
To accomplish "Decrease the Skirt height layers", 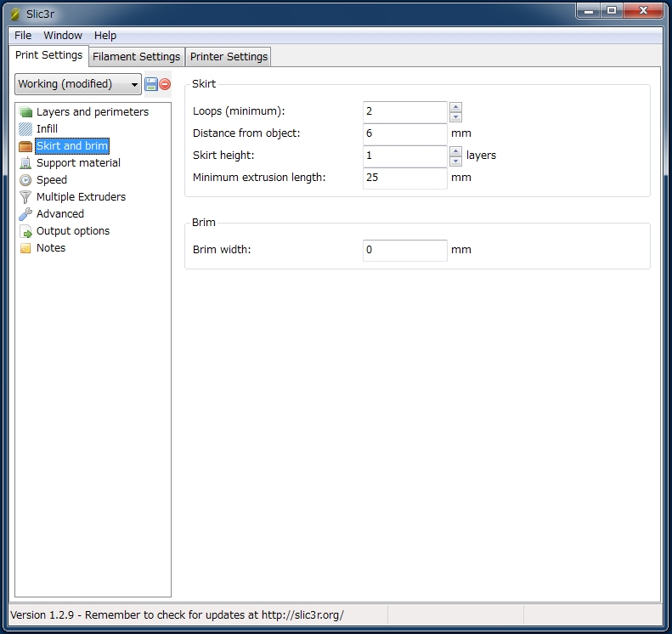I will click(x=455, y=161).
